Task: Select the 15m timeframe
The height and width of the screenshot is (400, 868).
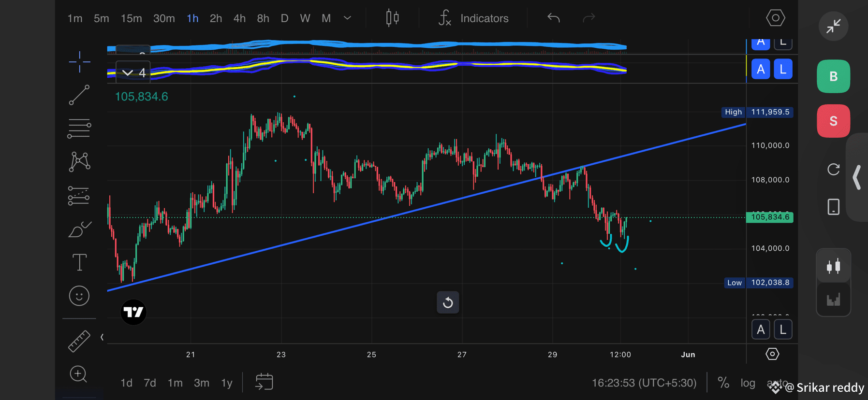Action: click(x=132, y=18)
